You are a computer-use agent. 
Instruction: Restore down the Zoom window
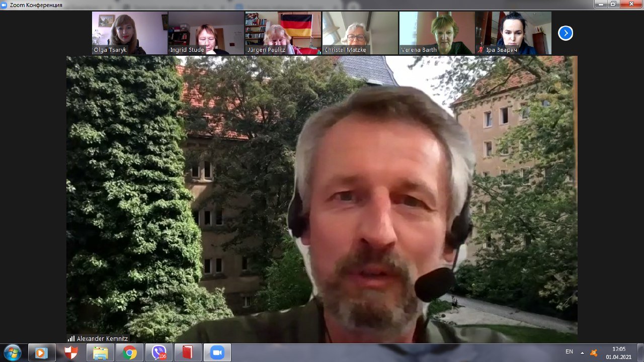(x=613, y=4)
